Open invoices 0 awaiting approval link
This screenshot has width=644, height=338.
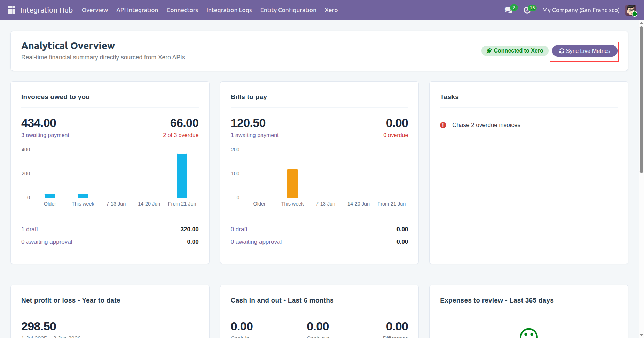(x=47, y=242)
